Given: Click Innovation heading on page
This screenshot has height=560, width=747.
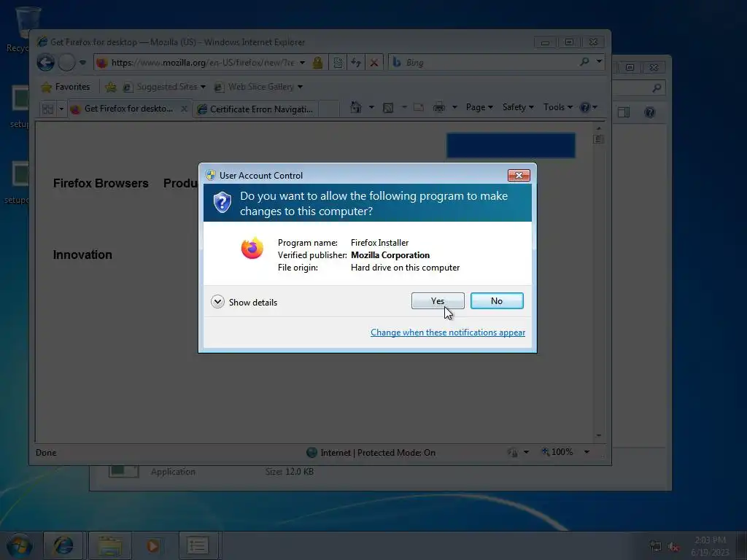Looking at the screenshot, I should point(82,254).
